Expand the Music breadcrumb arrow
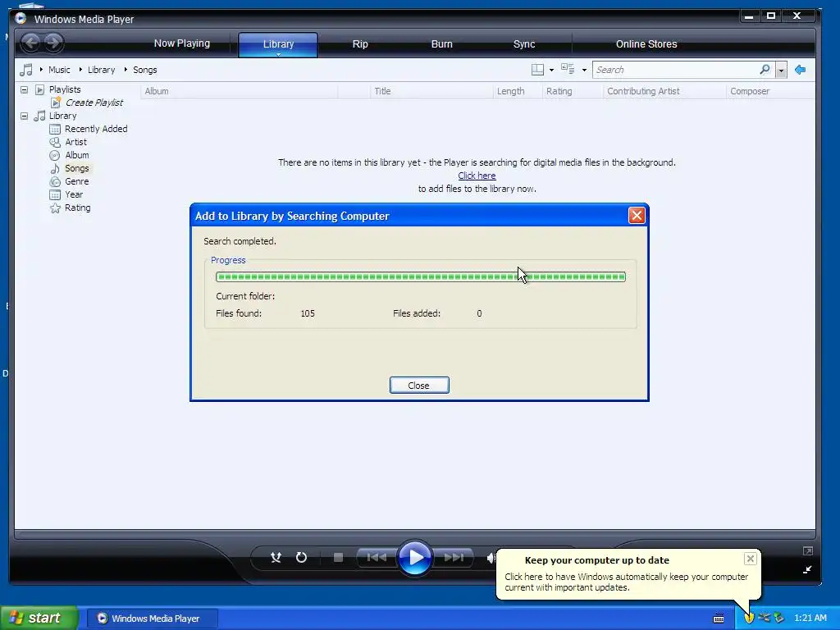The height and width of the screenshot is (630, 840). tap(41, 70)
